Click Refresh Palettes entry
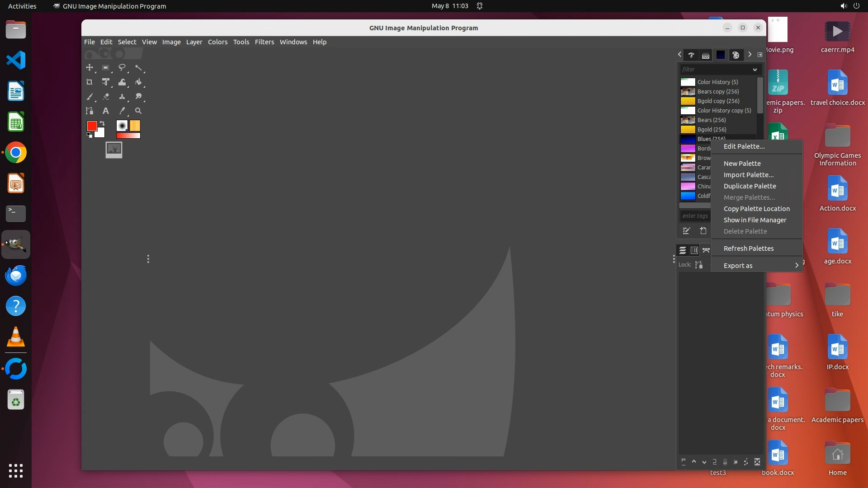The width and height of the screenshot is (868, 488). coord(748,249)
